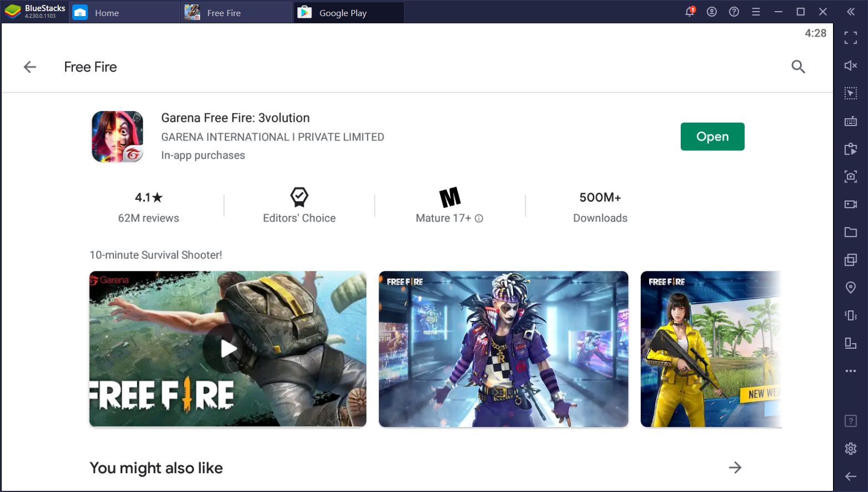This screenshot has height=492, width=868.
Task: Click the 'In-app purchases' label
Action: coord(203,155)
